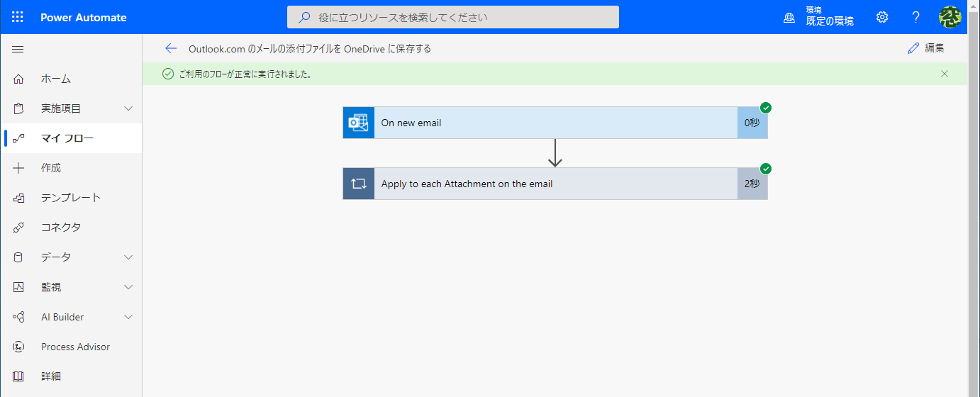Select the 既定の環境 environment label

pyautogui.click(x=830, y=21)
